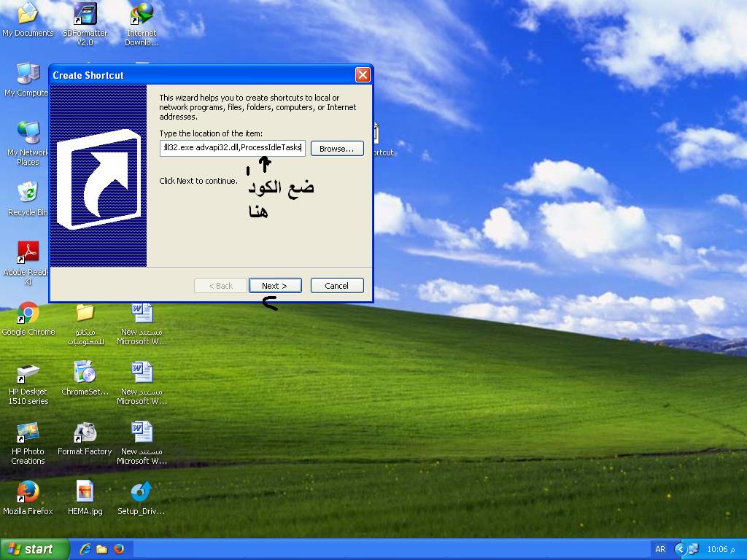This screenshot has width=747, height=560.
Task: Expand hidden tray icons arrow
Action: point(681,550)
